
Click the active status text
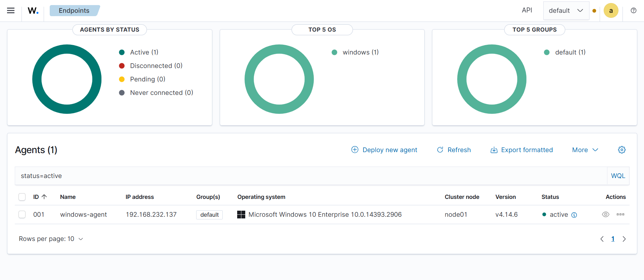[x=559, y=214]
